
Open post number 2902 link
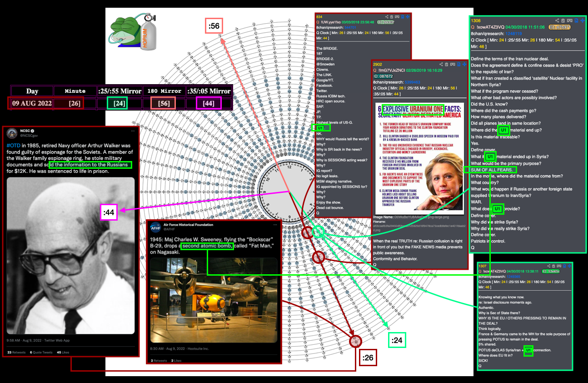(x=378, y=65)
